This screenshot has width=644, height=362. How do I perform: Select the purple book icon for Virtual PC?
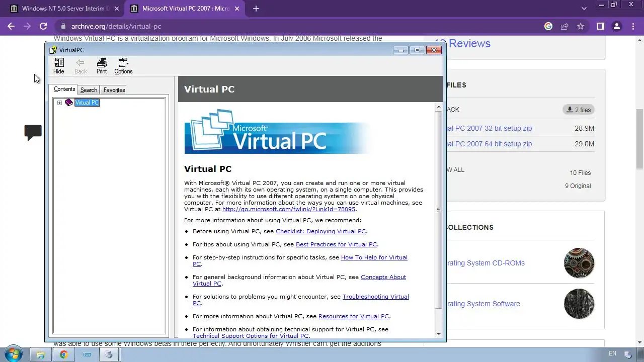(69, 103)
